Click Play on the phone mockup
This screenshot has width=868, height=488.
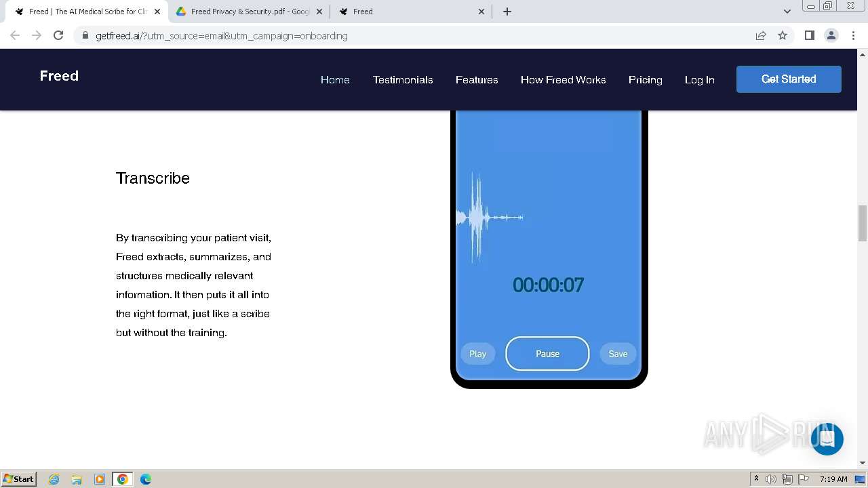[x=478, y=354]
